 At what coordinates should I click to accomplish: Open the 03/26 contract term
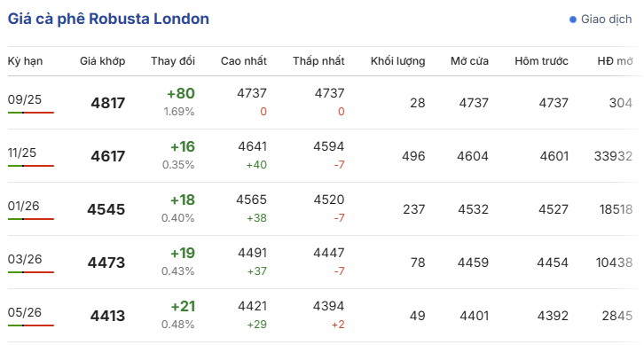[x=25, y=259]
